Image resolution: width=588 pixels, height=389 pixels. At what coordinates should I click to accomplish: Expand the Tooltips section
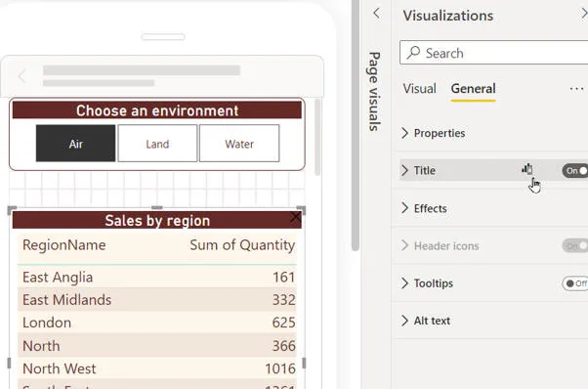pos(404,283)
